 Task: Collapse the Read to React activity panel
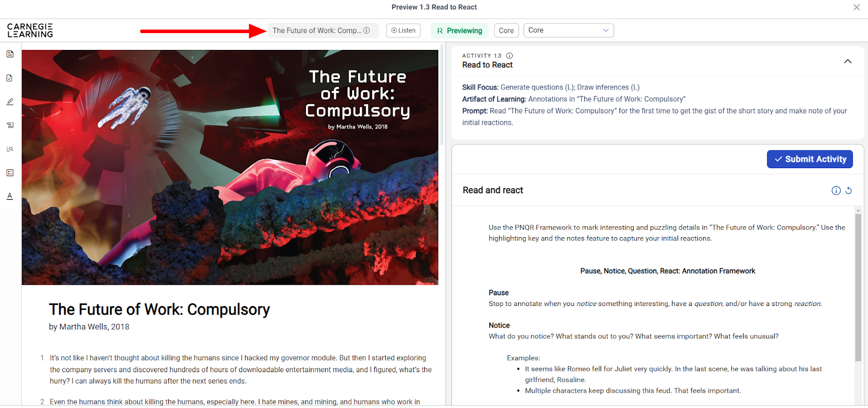click(x=847, y=61)
